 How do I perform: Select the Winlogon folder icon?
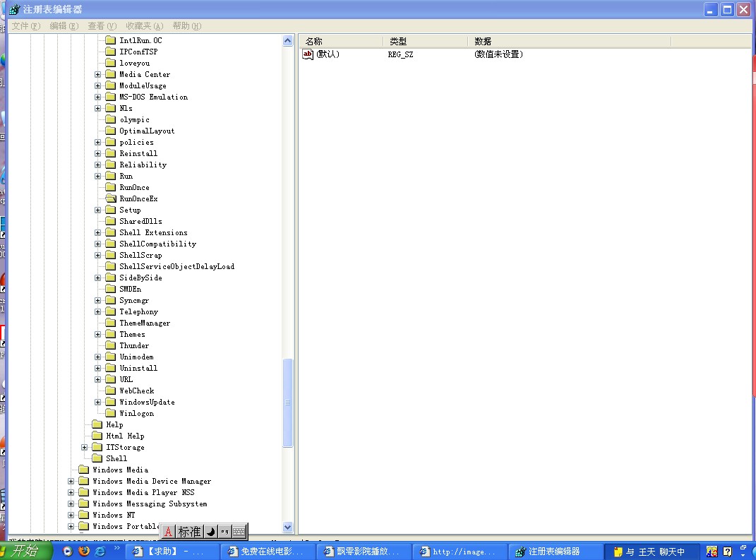point(111,413)
